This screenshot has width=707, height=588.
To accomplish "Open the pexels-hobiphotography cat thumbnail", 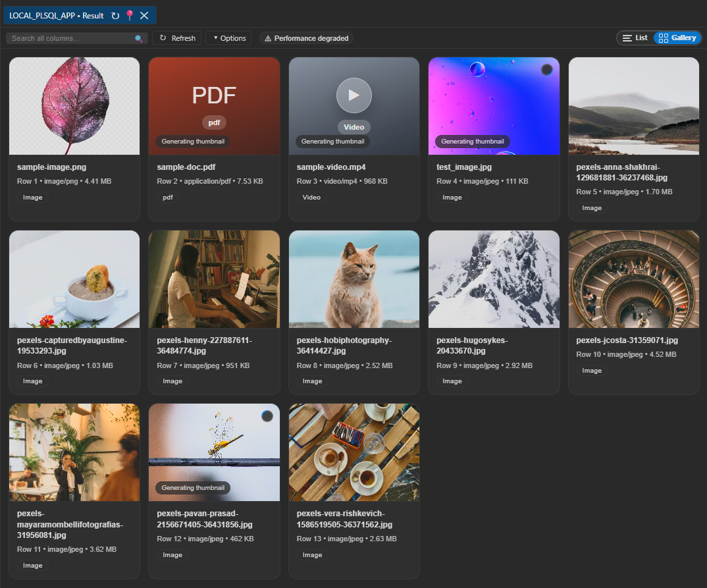I will (x=354, y=279).
